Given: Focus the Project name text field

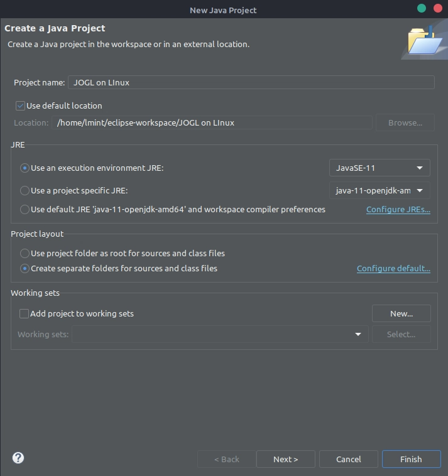Looking at the screenshot, I should (251, 82).
